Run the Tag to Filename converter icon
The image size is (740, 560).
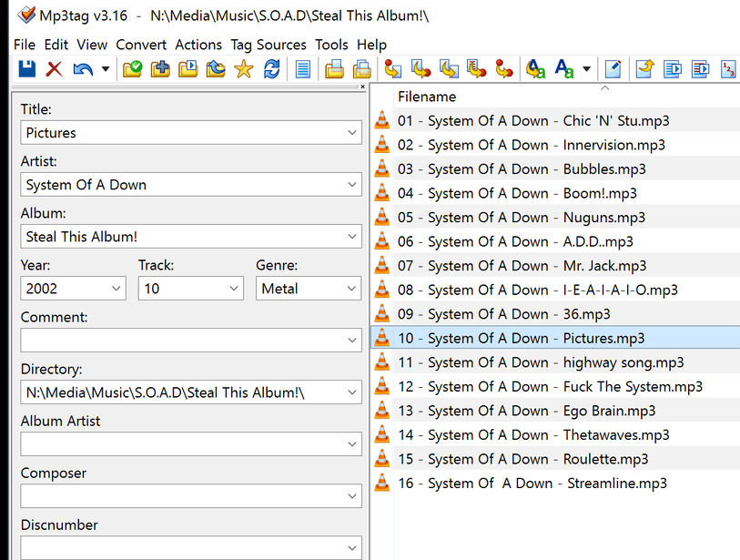tap(392, 69)
